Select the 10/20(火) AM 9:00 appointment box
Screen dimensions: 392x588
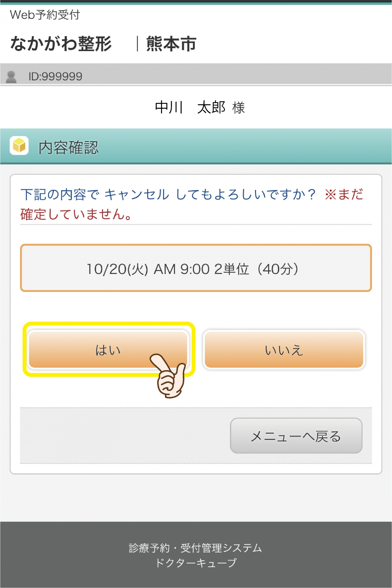point(196,268)
